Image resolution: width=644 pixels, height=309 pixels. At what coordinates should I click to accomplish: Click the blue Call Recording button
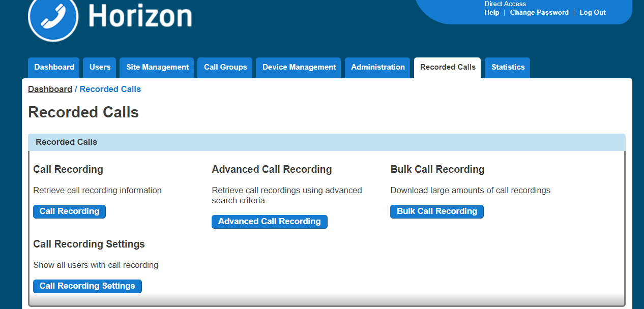[69, 211]
